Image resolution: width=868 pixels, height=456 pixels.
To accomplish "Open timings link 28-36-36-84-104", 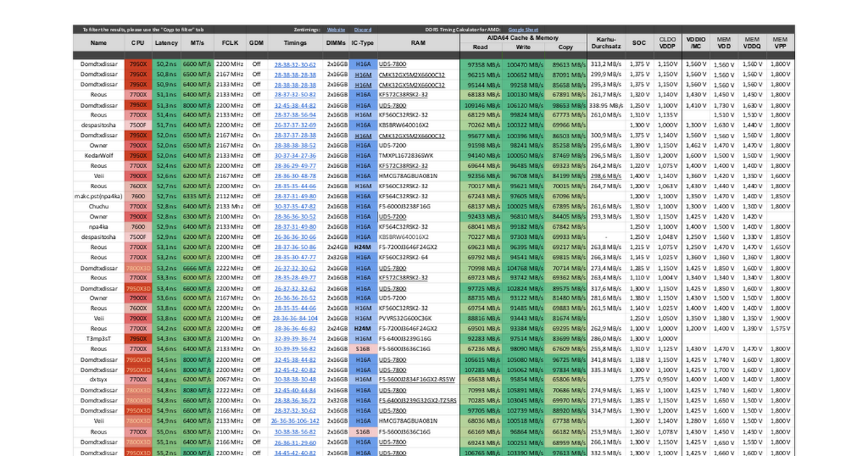I will (x=295, y=318).
